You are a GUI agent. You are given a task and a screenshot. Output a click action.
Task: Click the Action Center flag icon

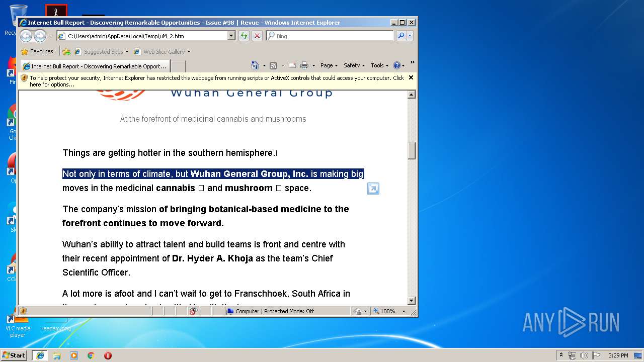[596, 355]
